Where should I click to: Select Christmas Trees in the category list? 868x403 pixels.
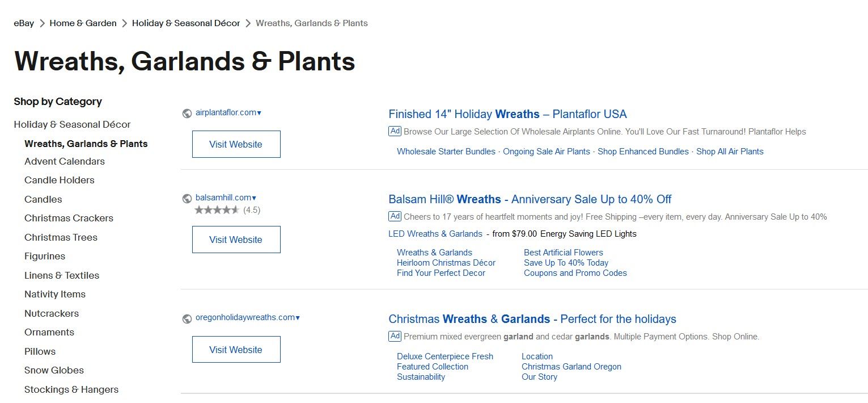pos(61,237)
